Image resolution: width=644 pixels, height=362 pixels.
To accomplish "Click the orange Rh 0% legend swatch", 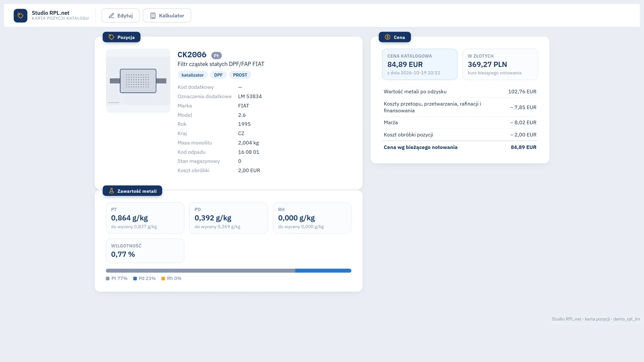I will 163,279.
